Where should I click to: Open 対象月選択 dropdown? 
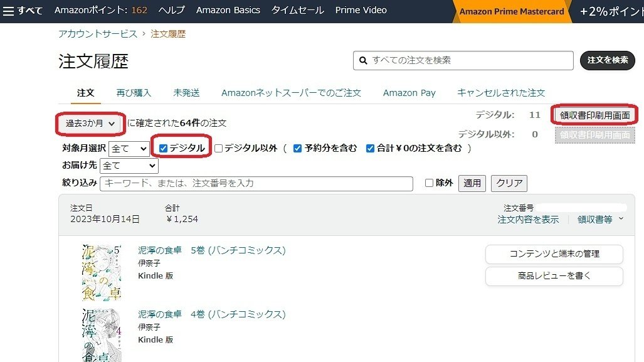point(129,148)
